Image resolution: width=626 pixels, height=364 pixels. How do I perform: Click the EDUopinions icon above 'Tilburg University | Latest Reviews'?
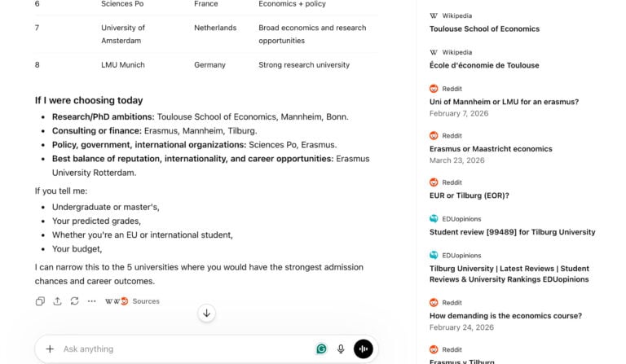434,255
